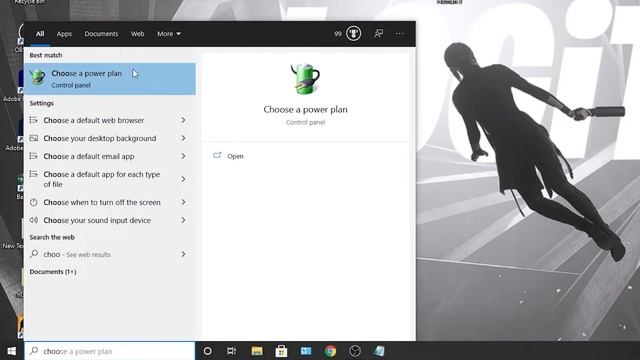Open the feedback icon in search header

378,33
